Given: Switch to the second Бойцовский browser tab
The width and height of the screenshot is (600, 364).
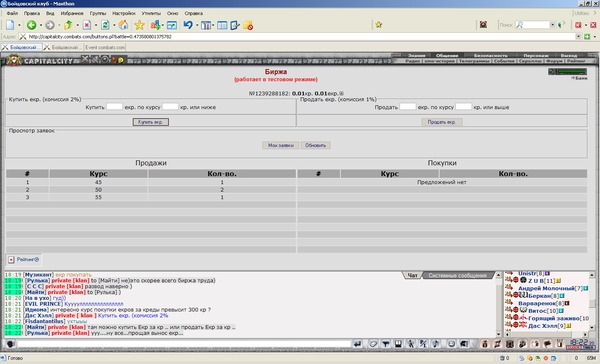Looking at the screenshot, I should click(x=63, y=47).
